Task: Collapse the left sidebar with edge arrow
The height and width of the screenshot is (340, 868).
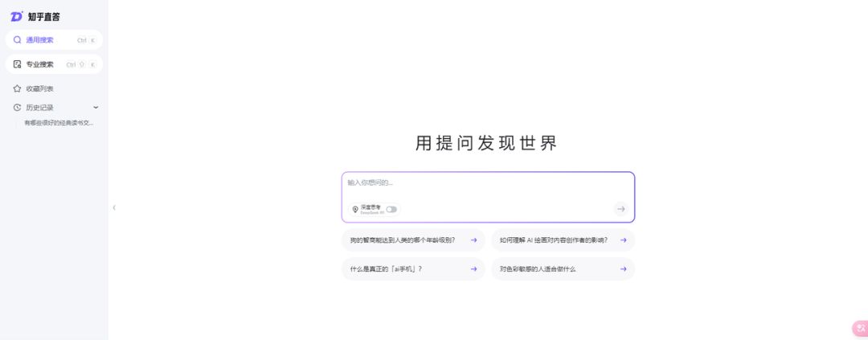Action: pos(114,207)
